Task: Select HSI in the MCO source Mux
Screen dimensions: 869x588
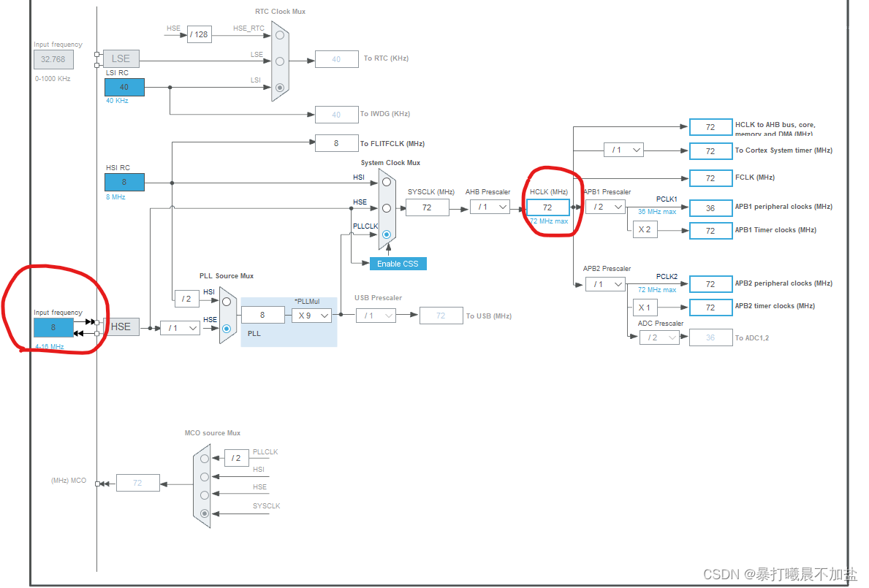Action: (205, 476)
